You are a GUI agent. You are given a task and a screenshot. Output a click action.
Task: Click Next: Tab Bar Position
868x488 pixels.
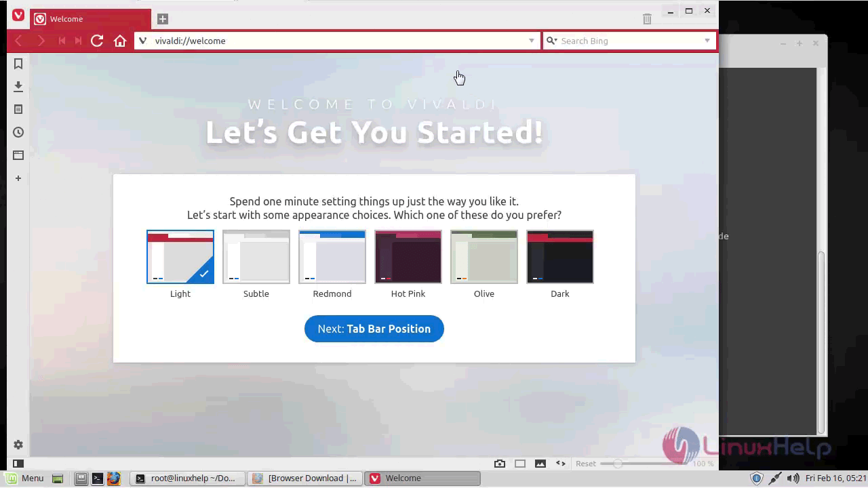374,329
